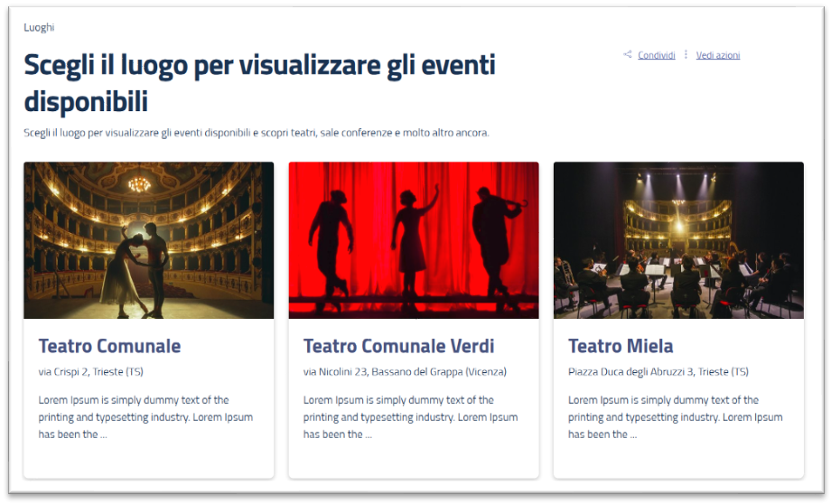Click empty footer area of Teatro Comunale Verdi card

414,461
